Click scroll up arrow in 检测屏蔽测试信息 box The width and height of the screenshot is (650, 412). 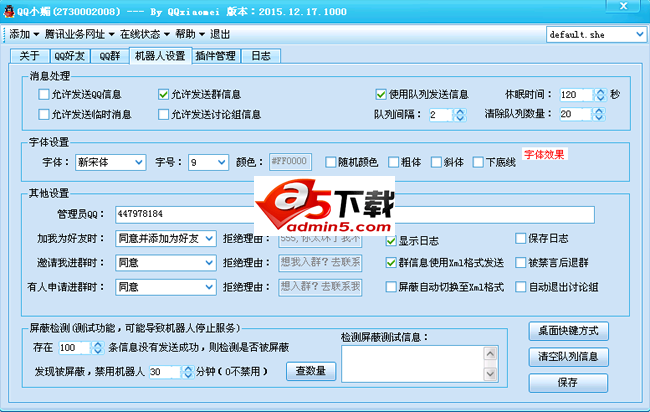tap(490, 354)
